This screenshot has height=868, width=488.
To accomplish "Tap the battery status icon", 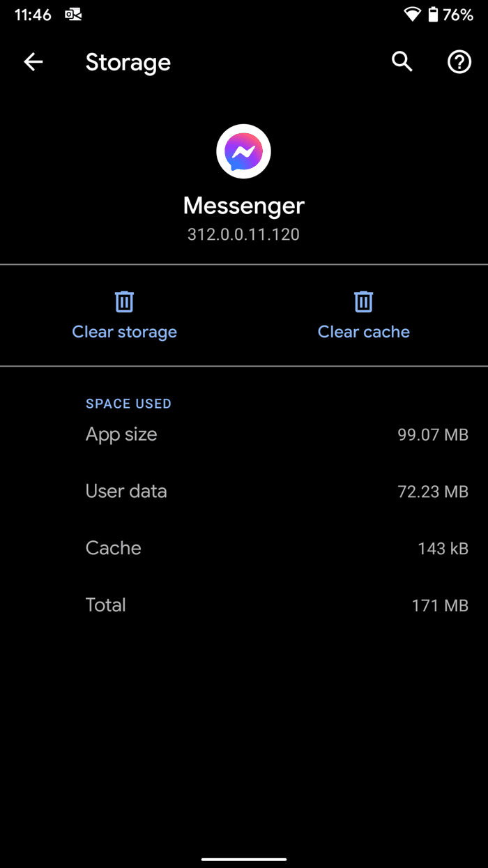I will point(433,15).
